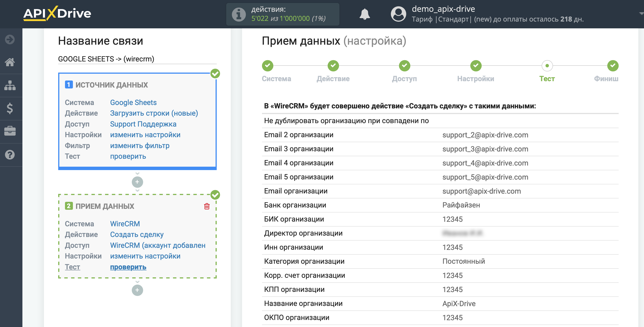Go to the Финиш step circle
The image size is (644, 327).
(x=613, y=66)
